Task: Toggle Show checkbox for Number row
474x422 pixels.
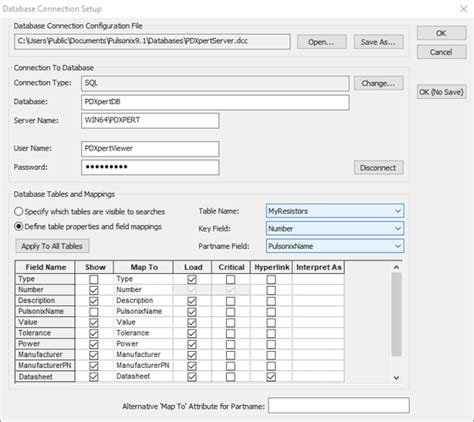Action: pyautogui.click(x=94, y=290)
